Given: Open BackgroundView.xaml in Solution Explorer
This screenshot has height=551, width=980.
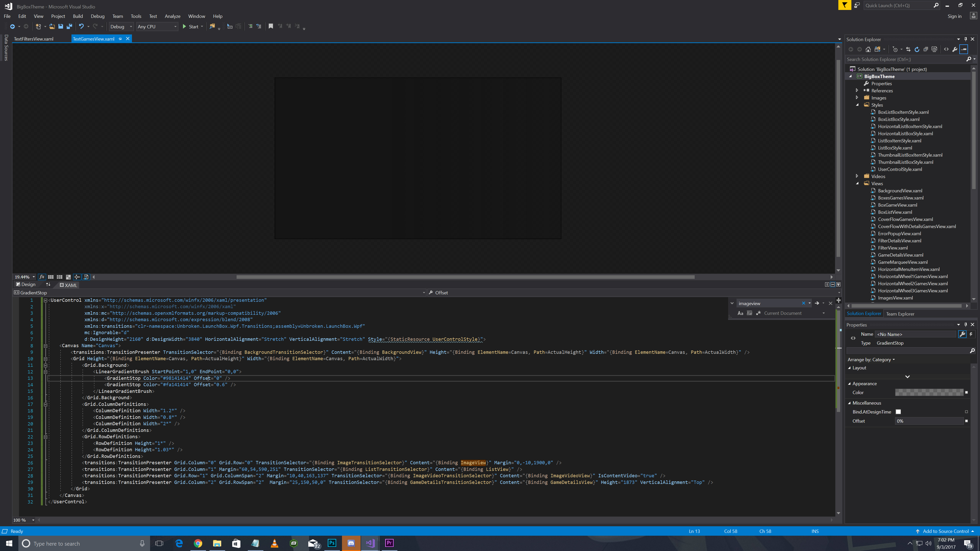Looking at the screenshot, I should click(900, 191).
